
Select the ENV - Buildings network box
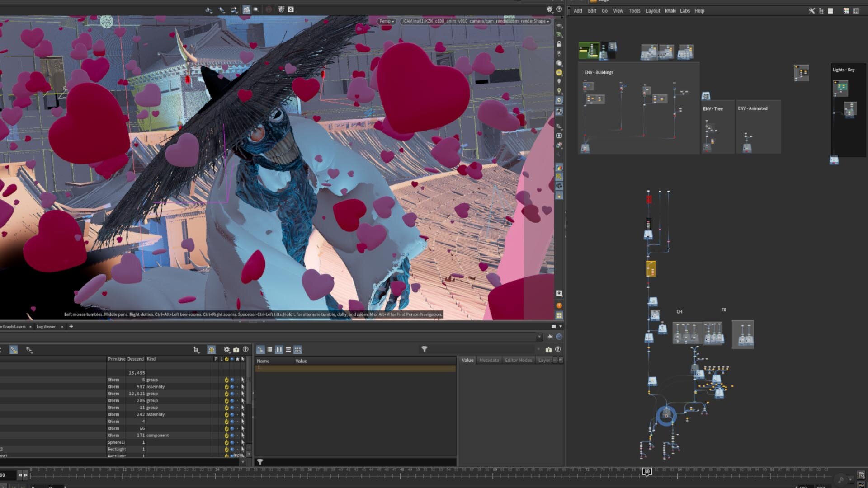[599, 72]
